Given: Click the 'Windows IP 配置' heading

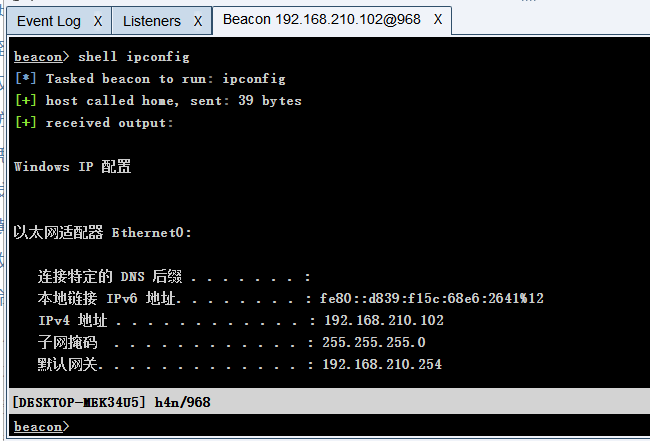Looking at the screenshot, I should pos(73,167).
